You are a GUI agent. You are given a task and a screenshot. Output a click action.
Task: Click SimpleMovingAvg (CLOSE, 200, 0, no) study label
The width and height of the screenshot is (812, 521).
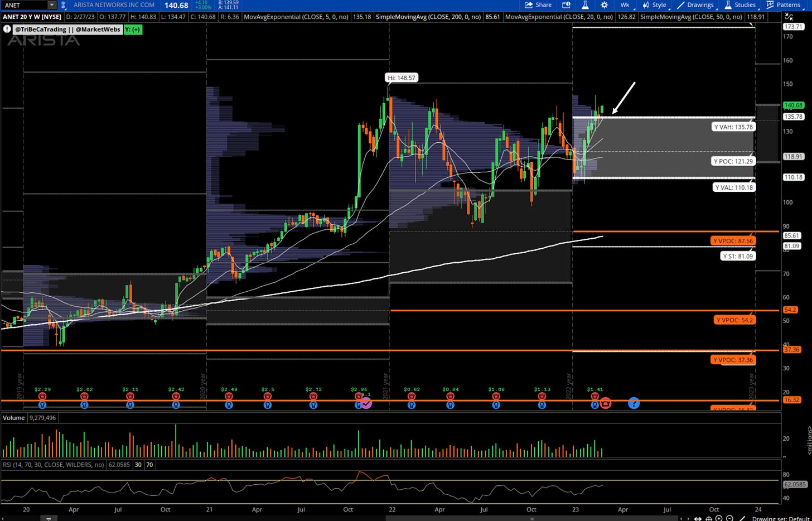(x=428, y=17)
